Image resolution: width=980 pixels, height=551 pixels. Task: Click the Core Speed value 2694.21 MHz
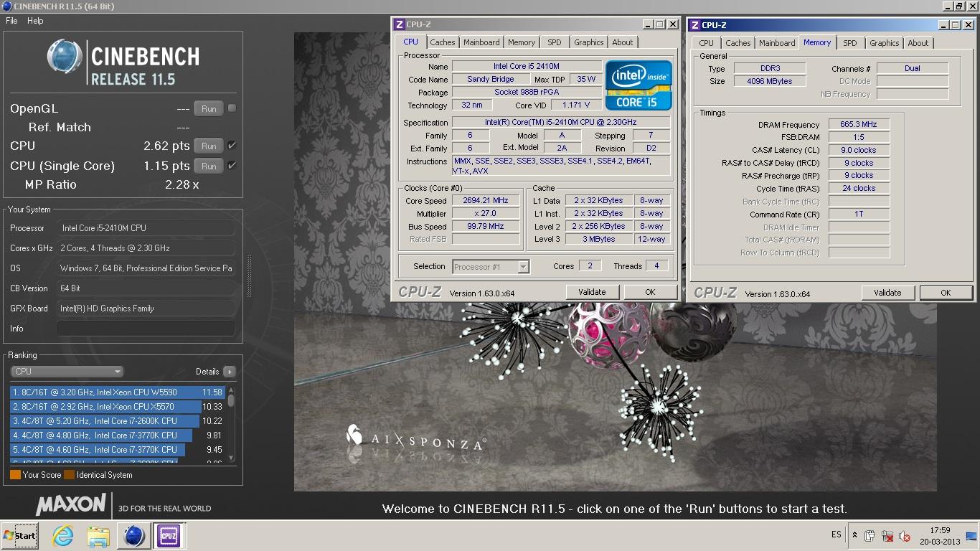(486, 201)
